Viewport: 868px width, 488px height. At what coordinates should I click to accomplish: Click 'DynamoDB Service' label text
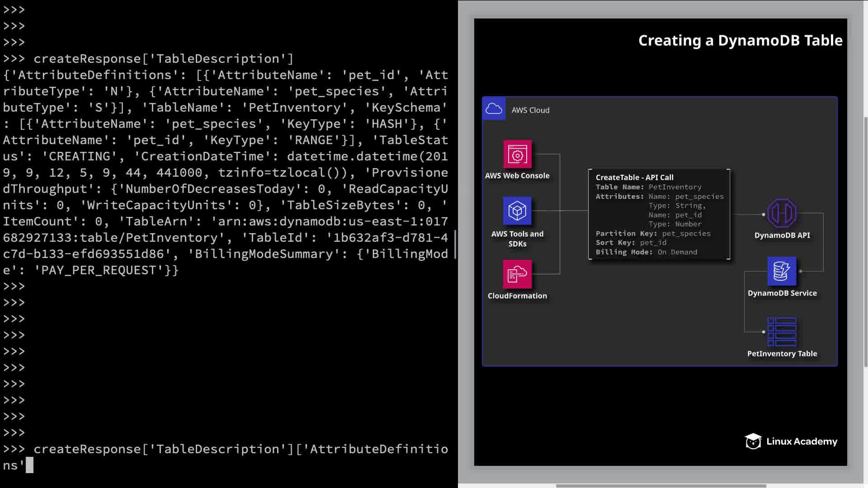coord(782,293)
